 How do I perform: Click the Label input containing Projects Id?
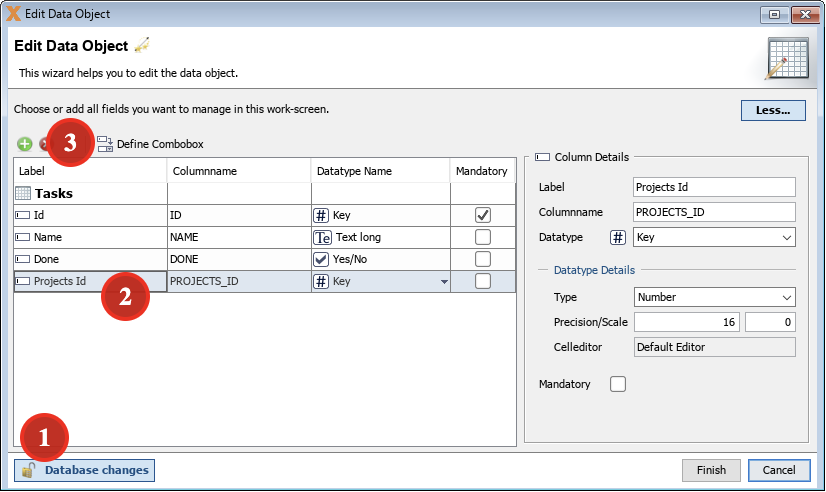pyautogui.click(x=714, y=187)
